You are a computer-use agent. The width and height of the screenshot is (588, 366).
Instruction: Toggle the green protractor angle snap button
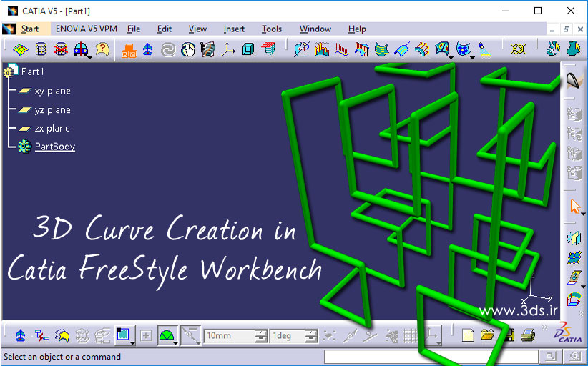pos(167,335)
